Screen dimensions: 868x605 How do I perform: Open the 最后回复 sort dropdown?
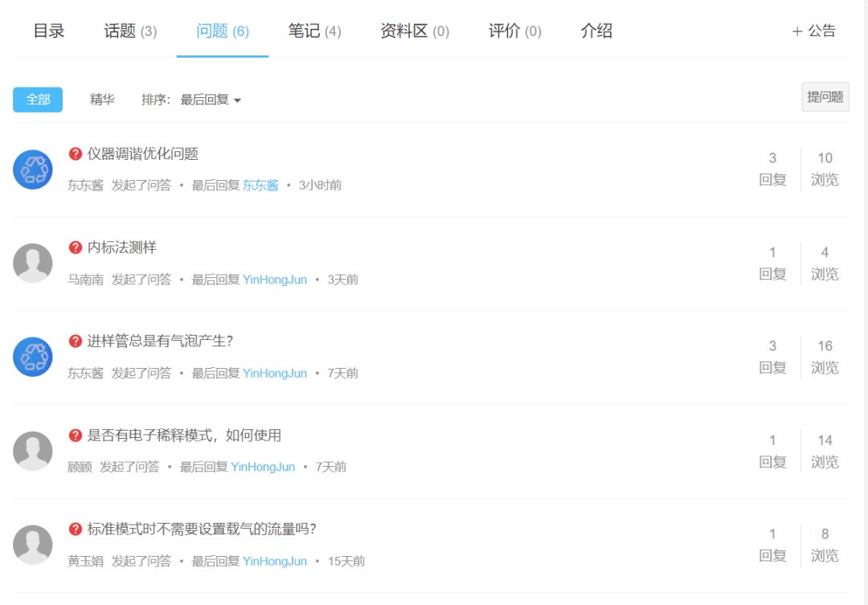pos(207,100)
